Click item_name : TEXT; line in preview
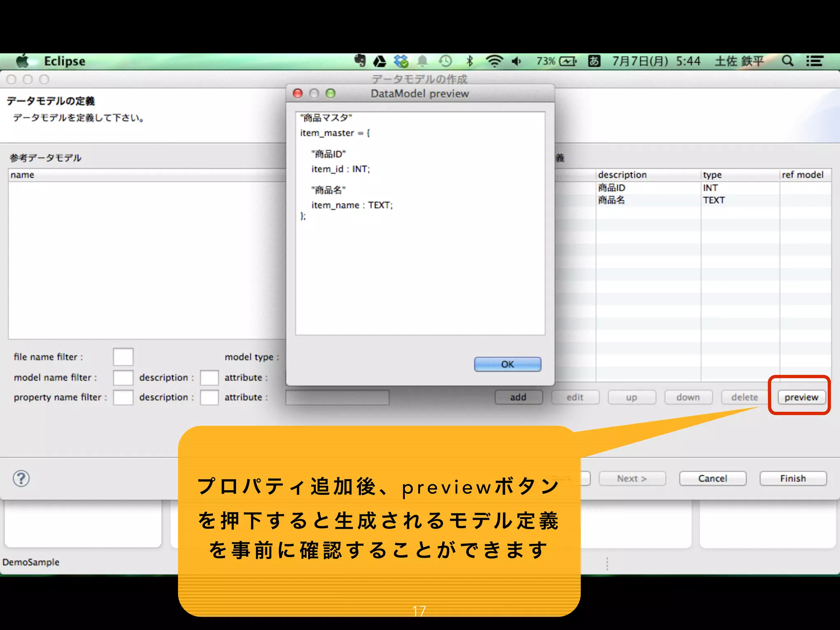This screenshot has height=630, width=840. click(x=352, y=205)
